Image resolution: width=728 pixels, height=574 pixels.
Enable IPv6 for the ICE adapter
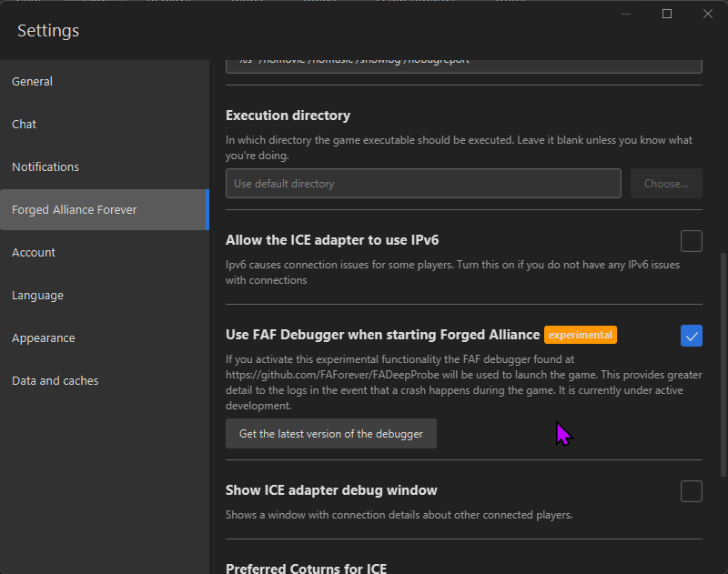[692, 241]
